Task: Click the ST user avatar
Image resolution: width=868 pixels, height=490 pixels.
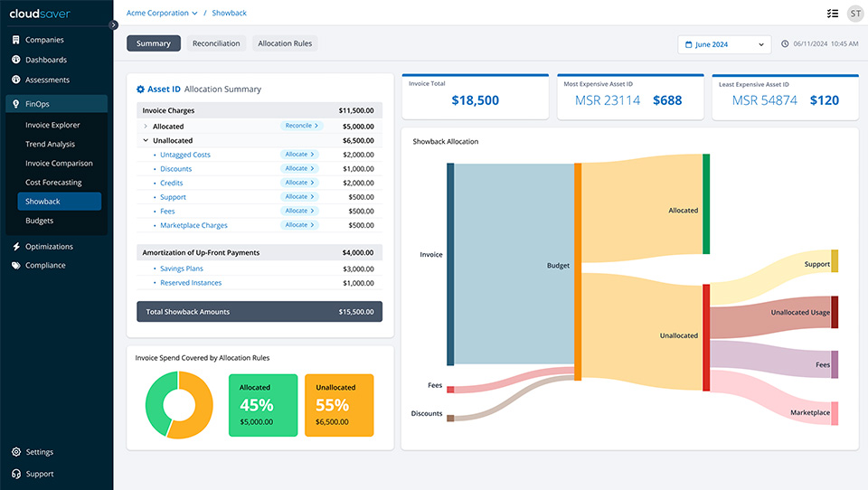Action: (854, 14)
